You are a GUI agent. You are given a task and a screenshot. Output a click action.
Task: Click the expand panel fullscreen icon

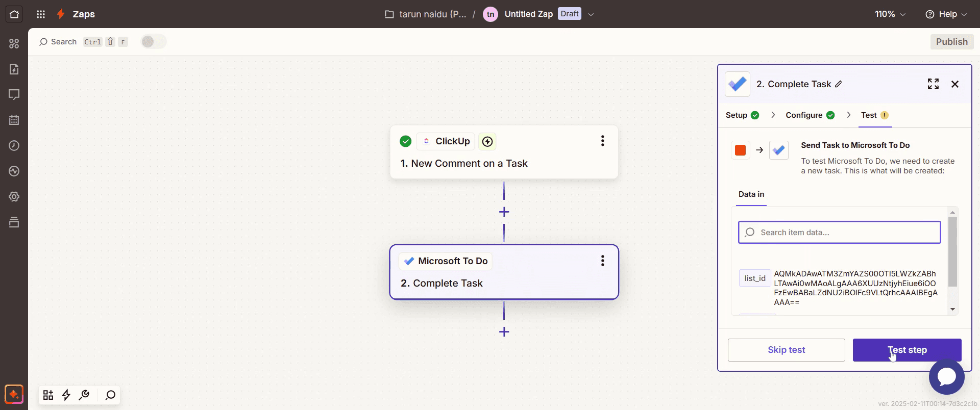tap(933, 84)
